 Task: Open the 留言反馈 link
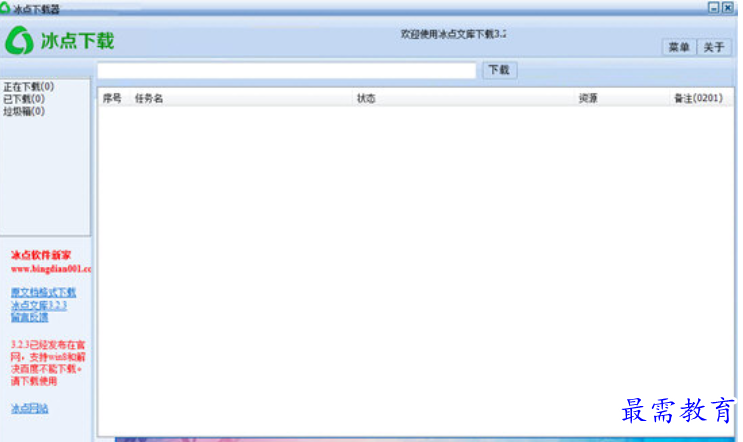29,317
